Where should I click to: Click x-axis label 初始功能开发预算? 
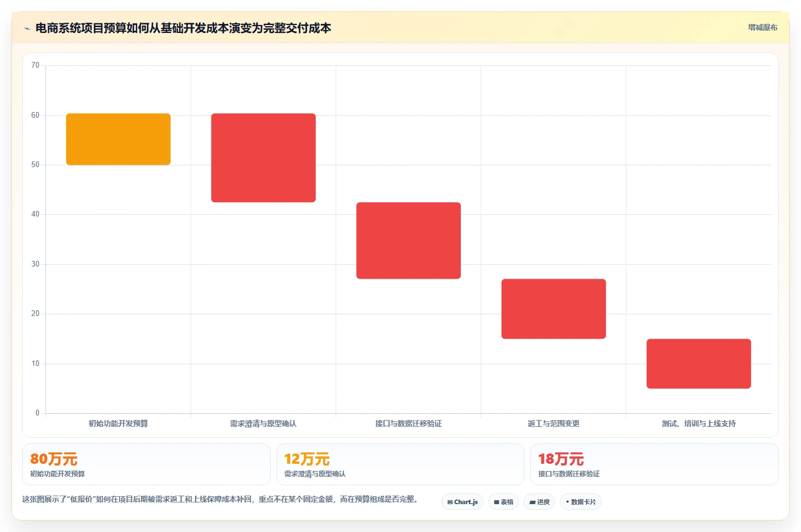coord(118,423)
